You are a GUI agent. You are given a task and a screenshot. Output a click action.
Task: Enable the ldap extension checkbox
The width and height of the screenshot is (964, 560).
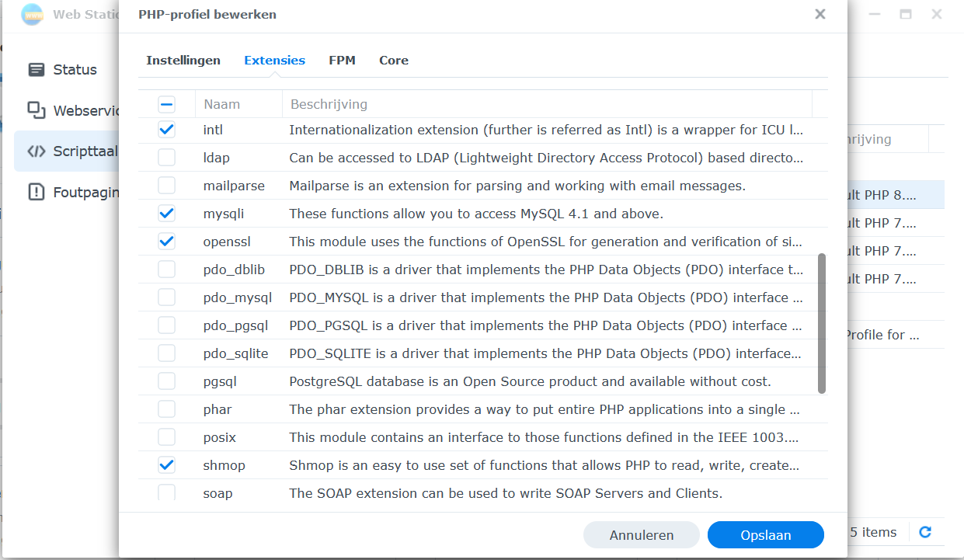click(166, 158)
